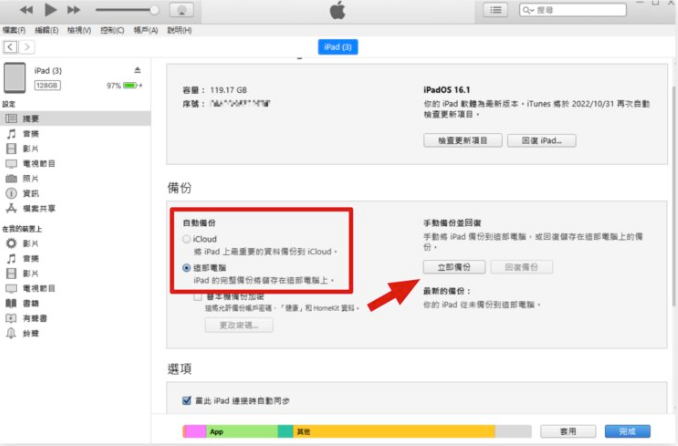Start playback with the play button
The width and height of the screenshot is (678, 446).
tap(51, 9)
